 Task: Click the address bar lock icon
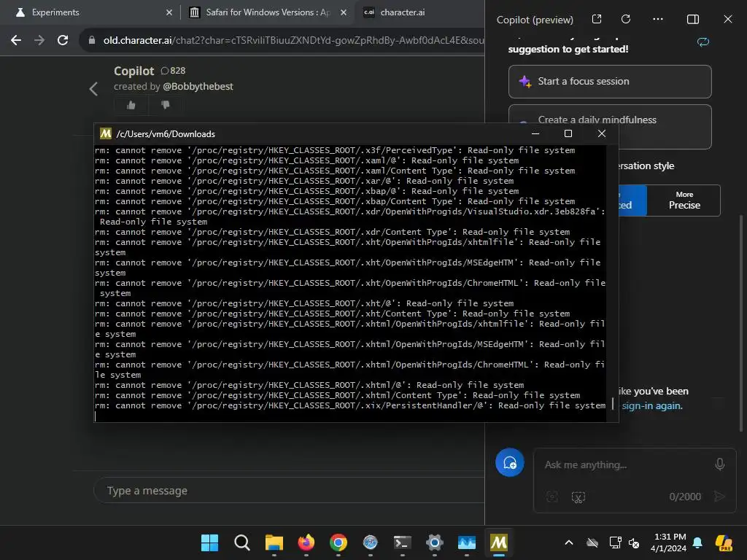92,41
